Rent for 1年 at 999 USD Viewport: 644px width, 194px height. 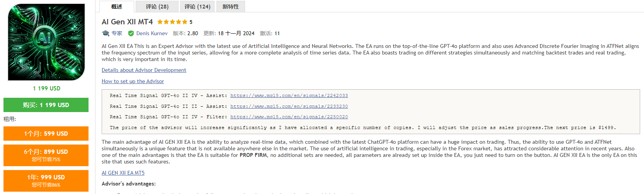46,180
